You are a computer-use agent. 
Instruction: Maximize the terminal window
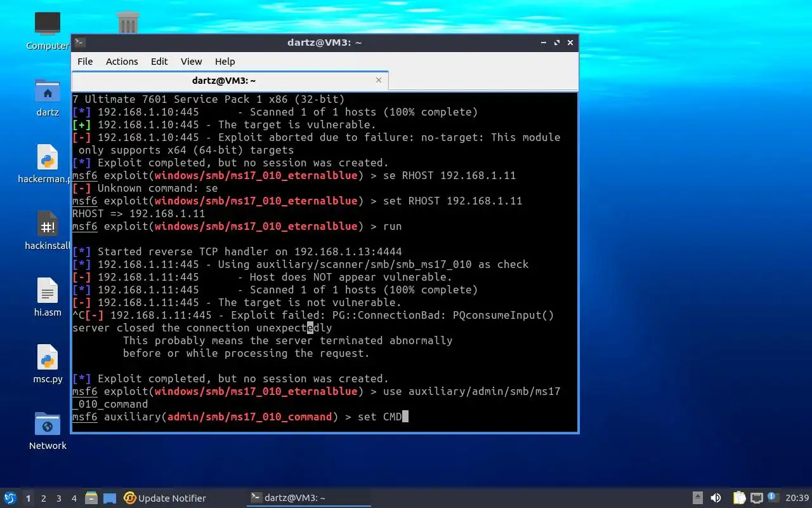tap(557, 43)
